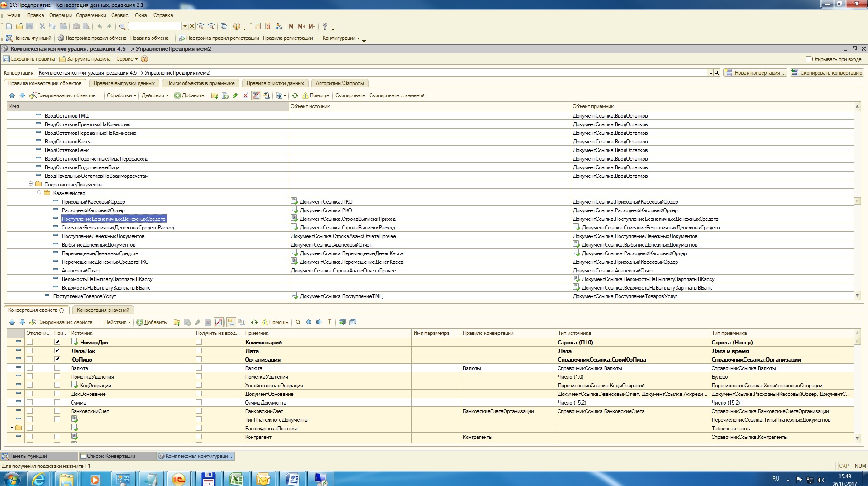Expand the РасшифровкаПлатежа group row

tap(12, 427)
